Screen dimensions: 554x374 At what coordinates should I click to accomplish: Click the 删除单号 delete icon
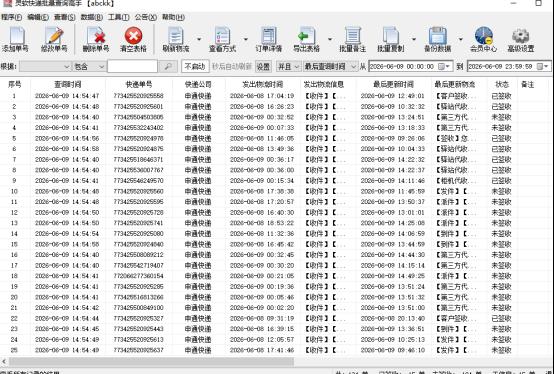coord(96,39)
